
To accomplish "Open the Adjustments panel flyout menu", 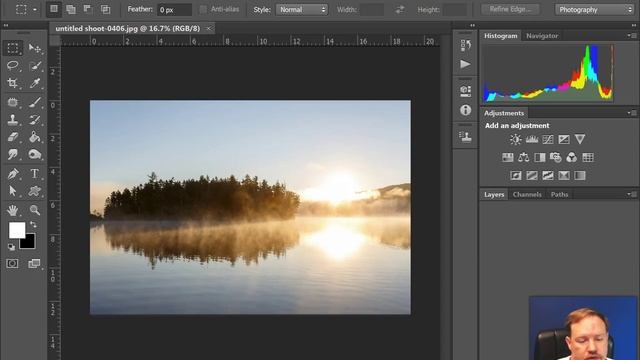I will 632,113.
